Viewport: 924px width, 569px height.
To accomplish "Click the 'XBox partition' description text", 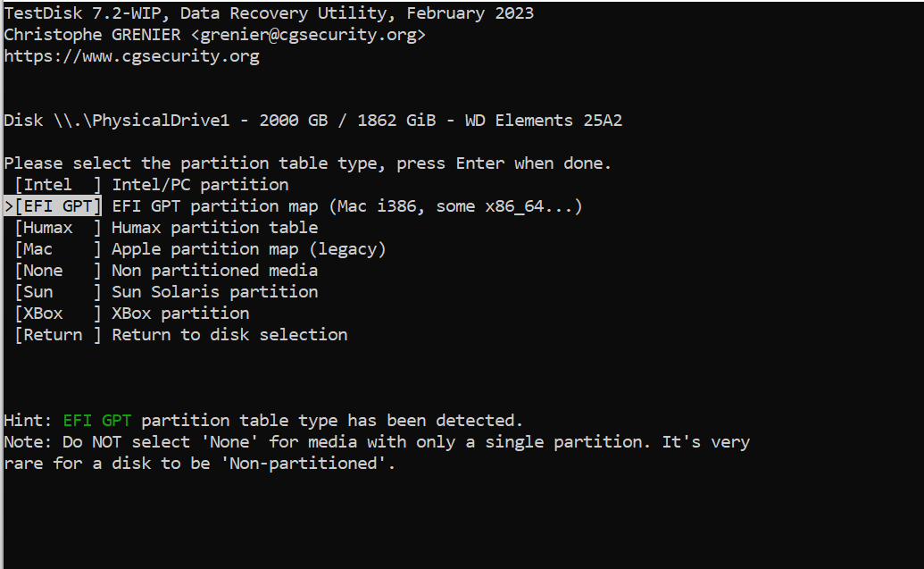I will [x=180, y=314].
